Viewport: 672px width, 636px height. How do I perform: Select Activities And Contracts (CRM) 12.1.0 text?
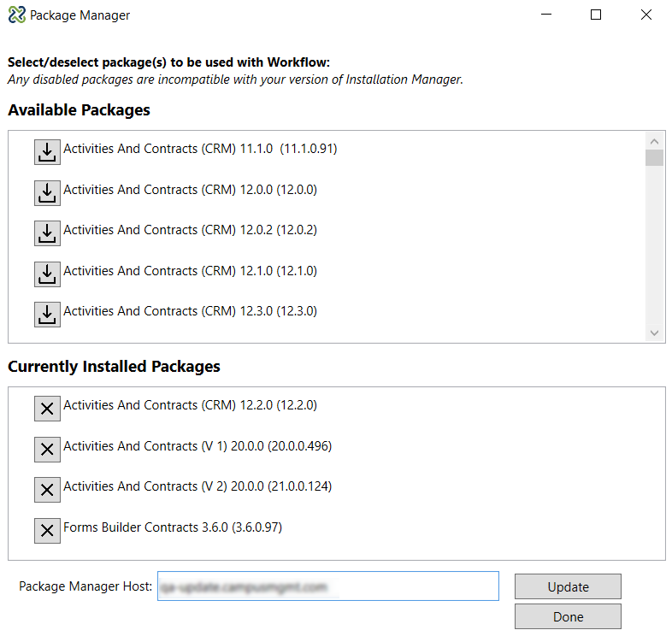[190, 271]
